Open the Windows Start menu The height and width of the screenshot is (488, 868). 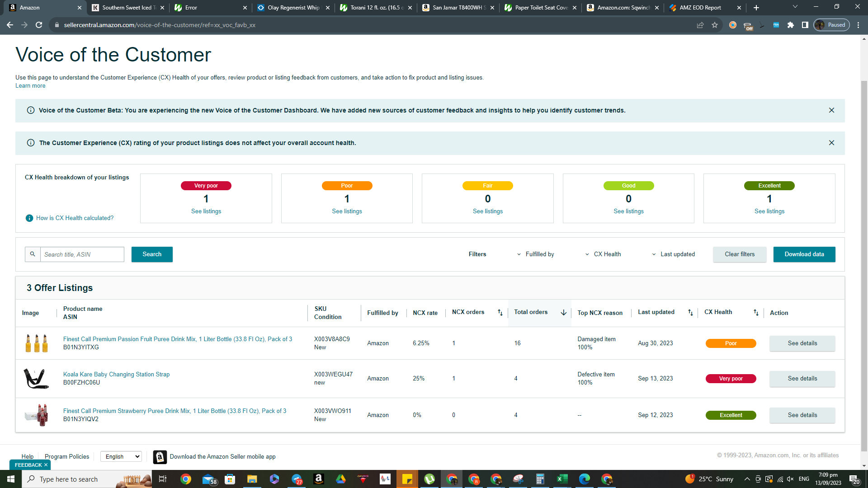tap(11, 479)
